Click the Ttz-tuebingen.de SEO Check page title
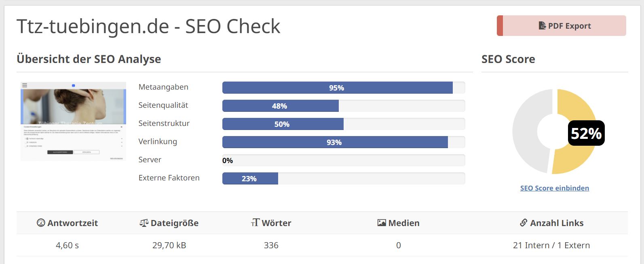This screenshot has height=264, width=644. 148,27
